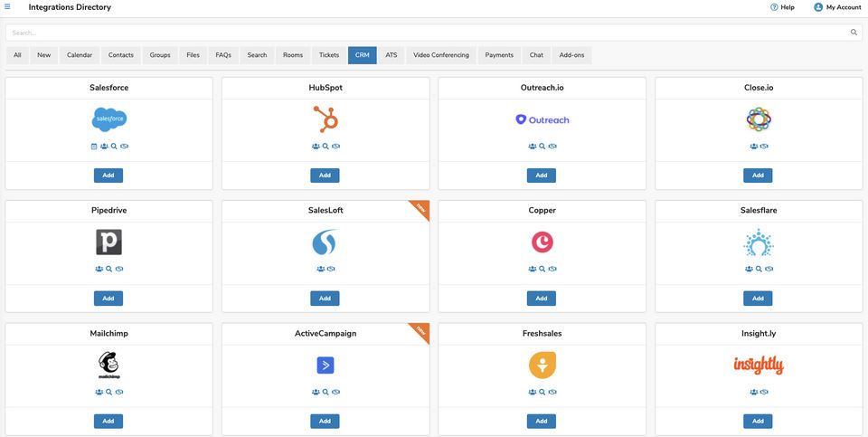The image size is (868, 437).
Task: Click ActiveCampaign's contacts capability icon
Action: (x=316, y=392)
